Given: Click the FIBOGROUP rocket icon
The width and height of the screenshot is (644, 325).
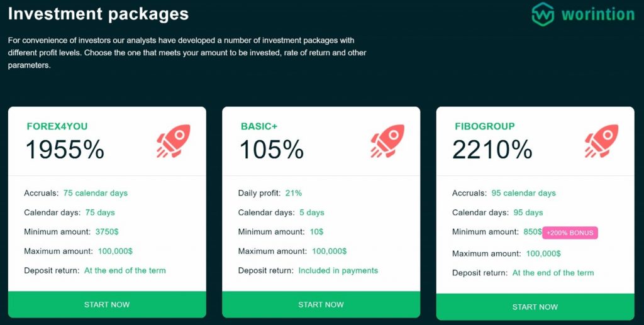Looking at the screenshot, I should tap(601, 141).
